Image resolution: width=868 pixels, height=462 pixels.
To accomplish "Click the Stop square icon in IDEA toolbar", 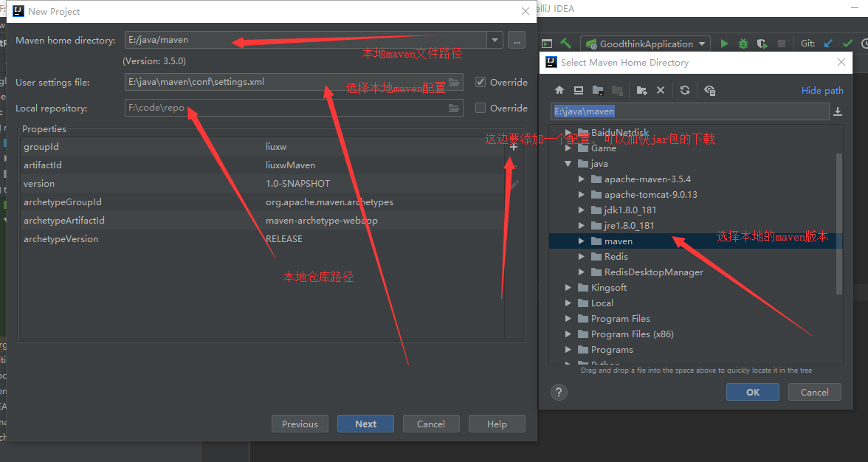I will click(x=782, y=43).
